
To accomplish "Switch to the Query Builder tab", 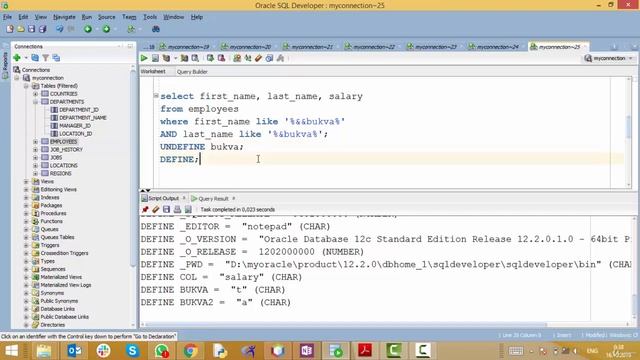I will 192,71.
